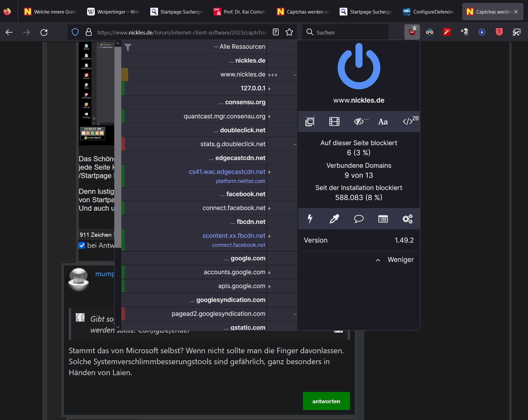Toggle remote fonts blocking Aa icon
This screenshot has height=420, width=528.
(x=383, y=122)
